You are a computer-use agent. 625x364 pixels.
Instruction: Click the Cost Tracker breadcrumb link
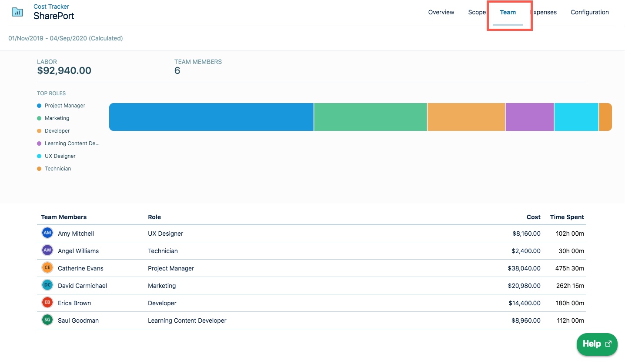pos(51,7)
